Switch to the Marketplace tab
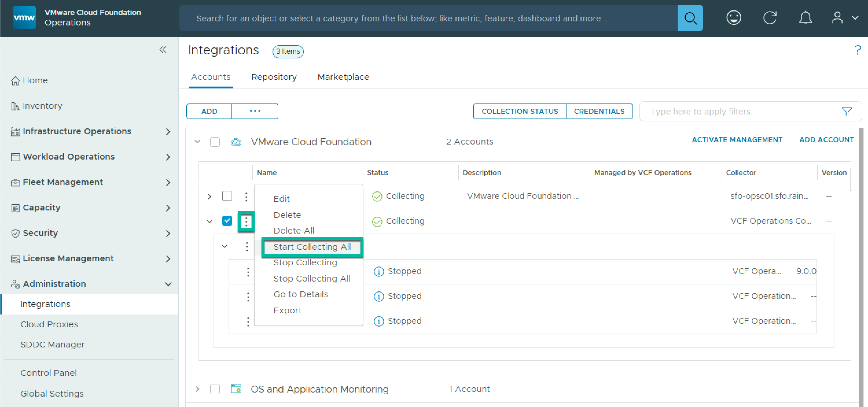This screenshot has height=407, width=868. coord(343,77)
